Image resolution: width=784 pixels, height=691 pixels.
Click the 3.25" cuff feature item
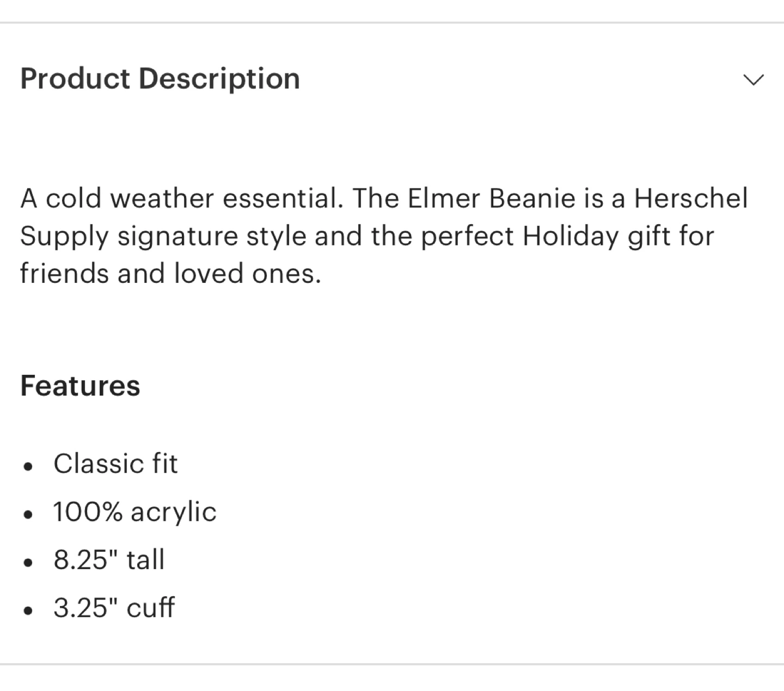coord(114,608)
